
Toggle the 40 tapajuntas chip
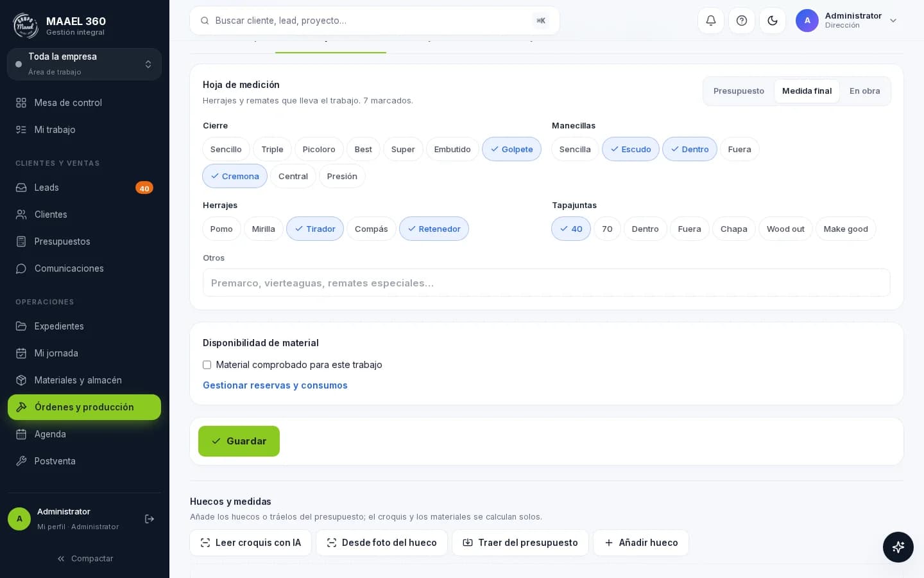coord(571,229)
